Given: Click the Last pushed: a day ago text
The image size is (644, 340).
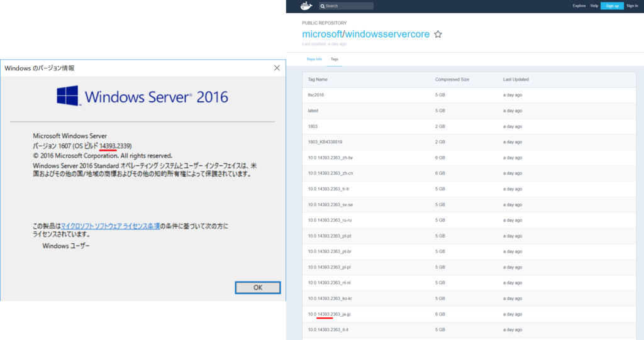Looking at the screenshot, I should pyautogui.click(x=324, y=44).
